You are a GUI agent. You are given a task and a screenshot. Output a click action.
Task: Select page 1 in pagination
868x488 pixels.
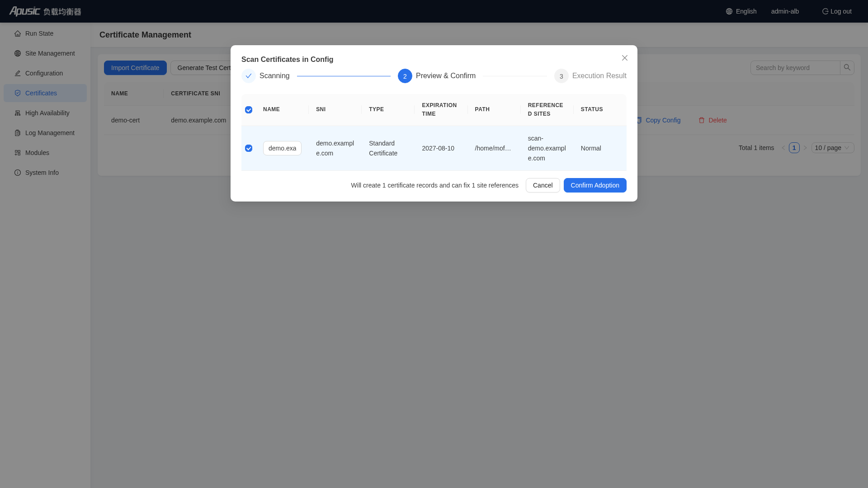tap(794, 148)
